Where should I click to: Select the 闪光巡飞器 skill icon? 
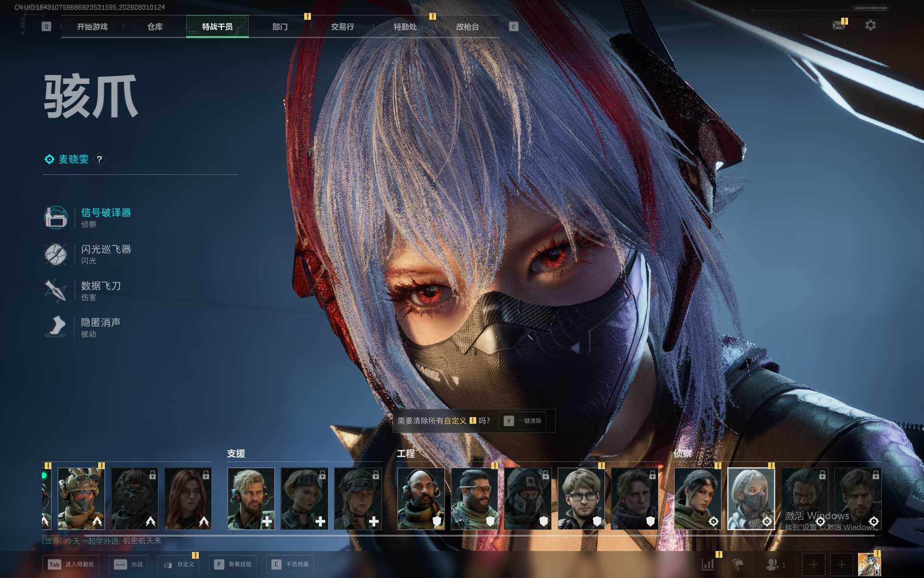coord(56,254)
